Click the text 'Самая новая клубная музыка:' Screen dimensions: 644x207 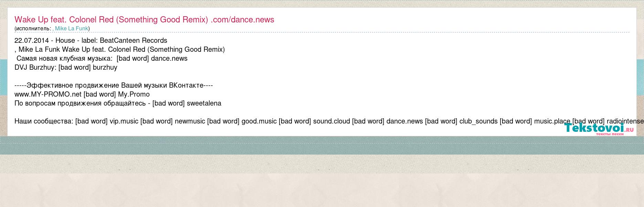click(65, 58)
